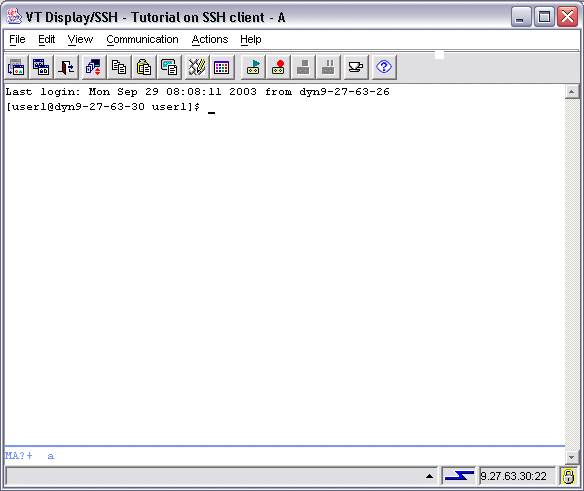Click the run same session windows icon
584x491 pixels.
pos(41,67)
